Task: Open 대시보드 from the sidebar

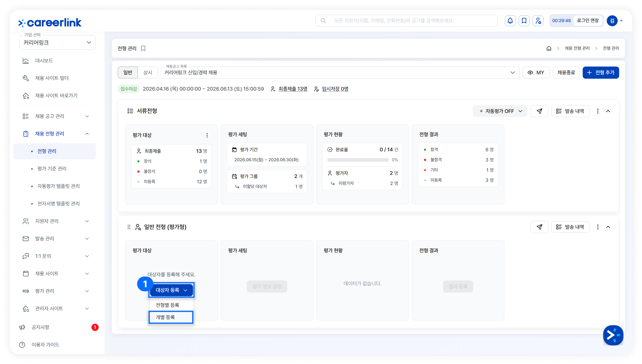Action: tap(55, 61)
